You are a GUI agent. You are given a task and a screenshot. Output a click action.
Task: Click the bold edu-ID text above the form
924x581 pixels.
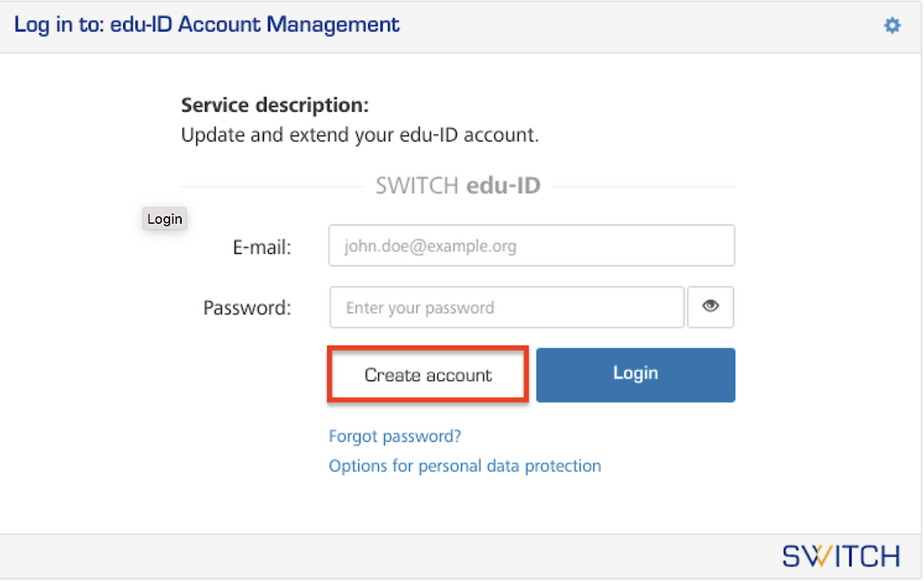tap(504, 186)
